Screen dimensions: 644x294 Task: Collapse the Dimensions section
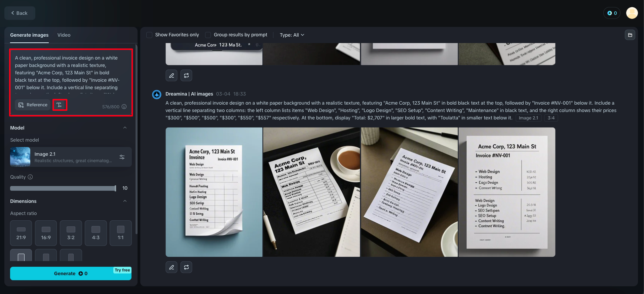tap(125, 201)
